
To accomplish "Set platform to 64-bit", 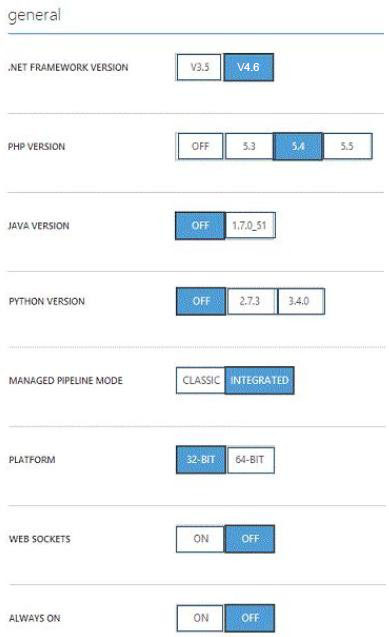I will point(251,459).
